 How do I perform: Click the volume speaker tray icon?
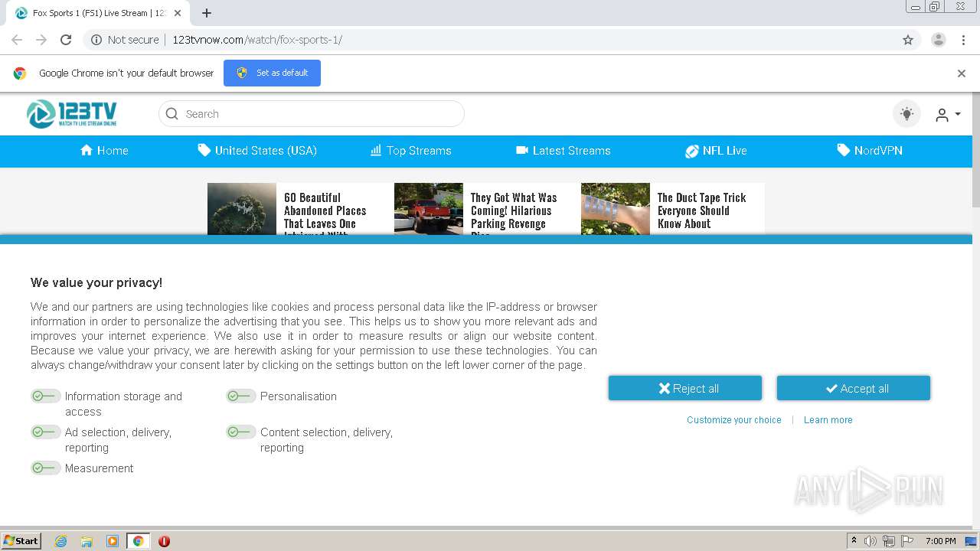click(871, 541)
